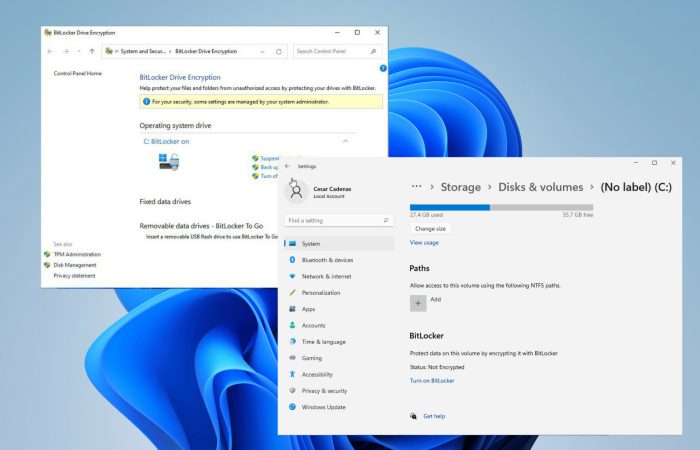Click '35.7 GB free' label
The image size is (700, 450).
(x=578, y=215)
